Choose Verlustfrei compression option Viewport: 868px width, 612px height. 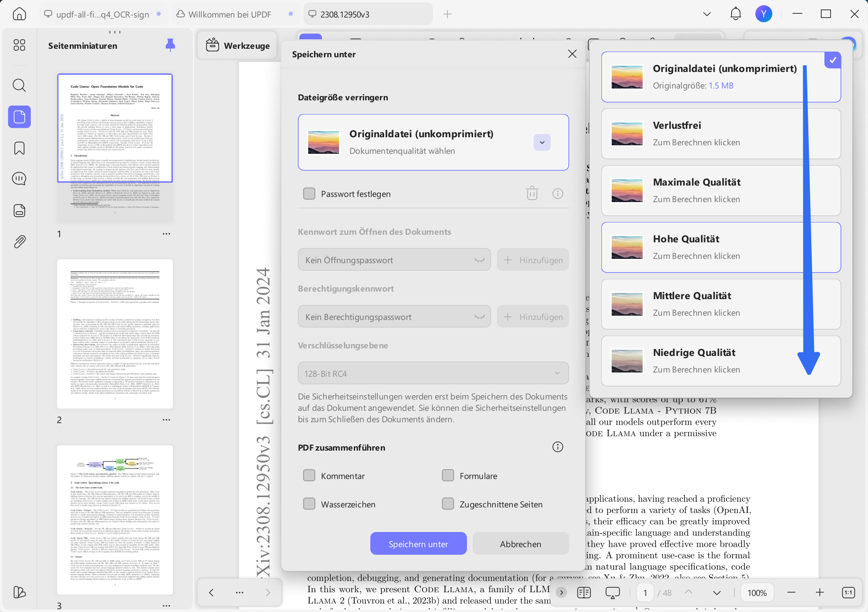click(721, 134)
